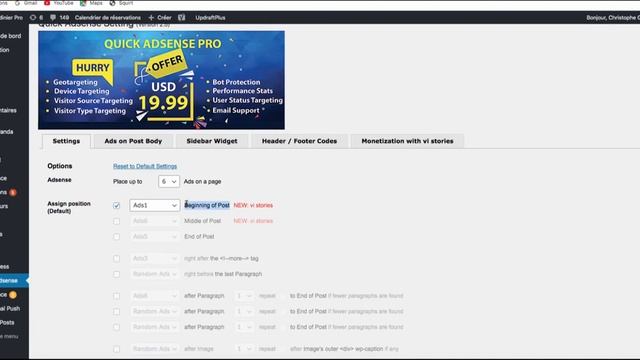
Task: Open the YouTube bookmark
Action: pyautogui.click(x=58, y=3)
